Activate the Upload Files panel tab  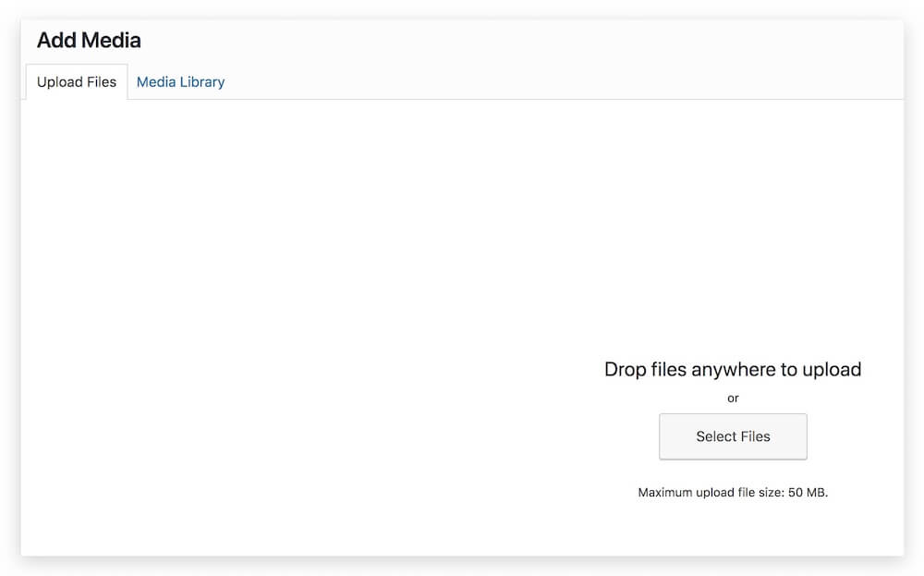point(77,82)
